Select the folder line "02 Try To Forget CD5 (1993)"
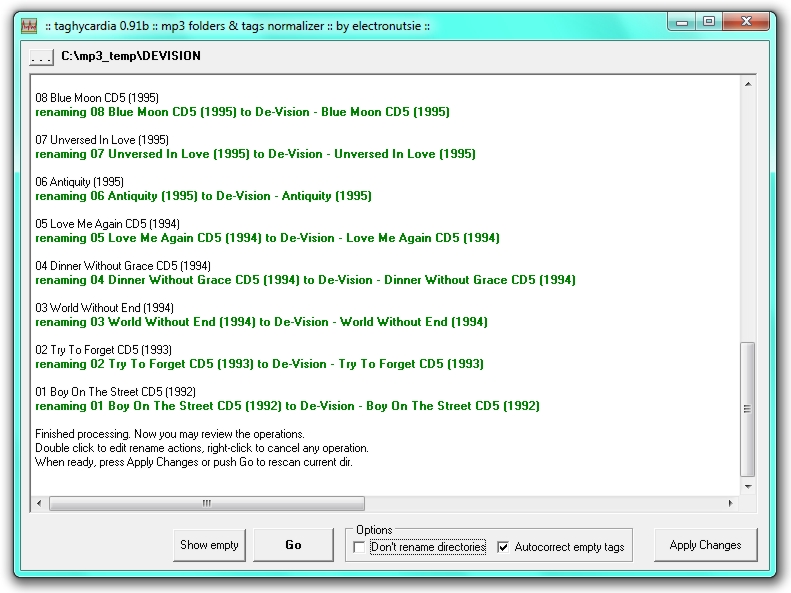791x593 pixels. click(x=103, y=350)
